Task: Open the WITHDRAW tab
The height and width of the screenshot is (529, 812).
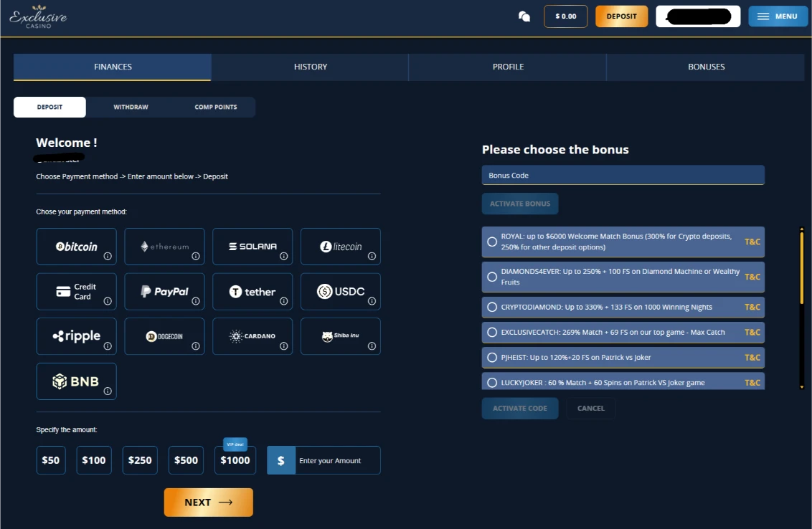Action: (130, 106)
